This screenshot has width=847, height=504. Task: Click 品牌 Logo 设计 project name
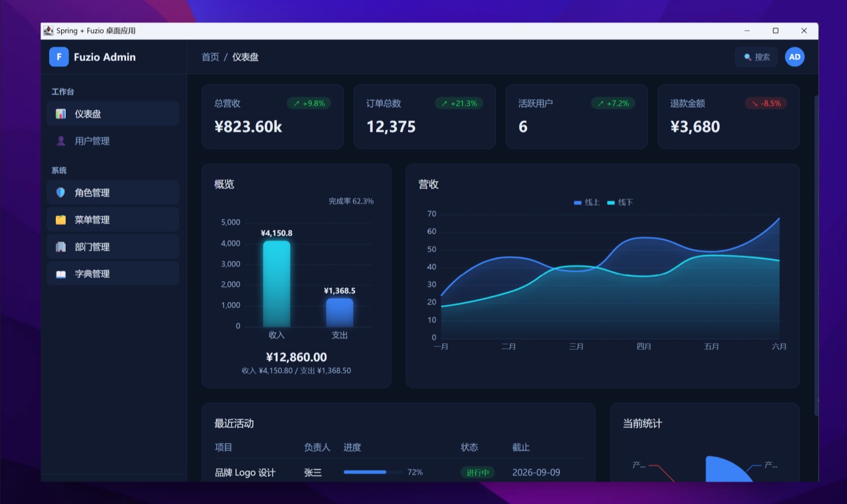click(245, 473)
